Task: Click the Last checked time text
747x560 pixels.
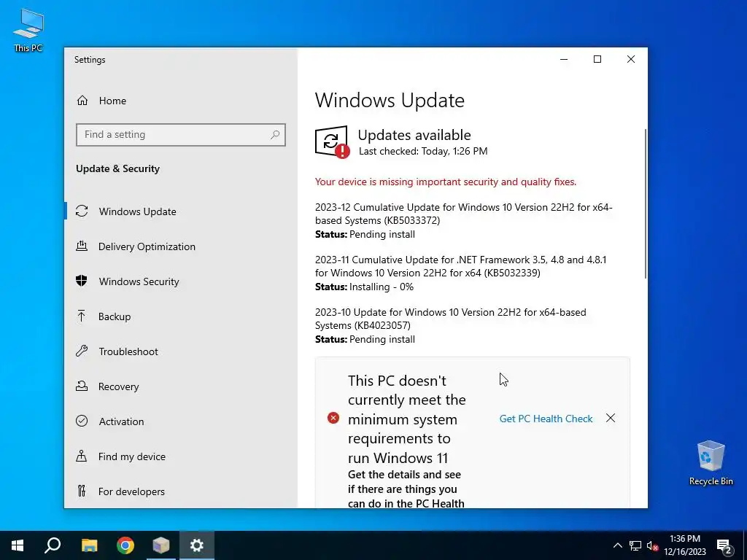Action: (423, 152)
